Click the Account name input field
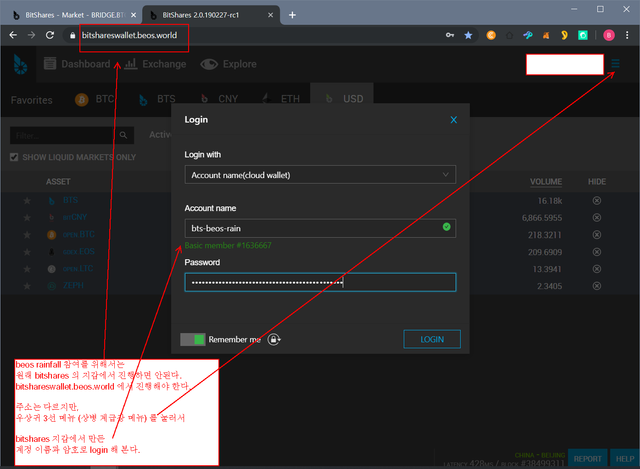 (x=320, y=228)
